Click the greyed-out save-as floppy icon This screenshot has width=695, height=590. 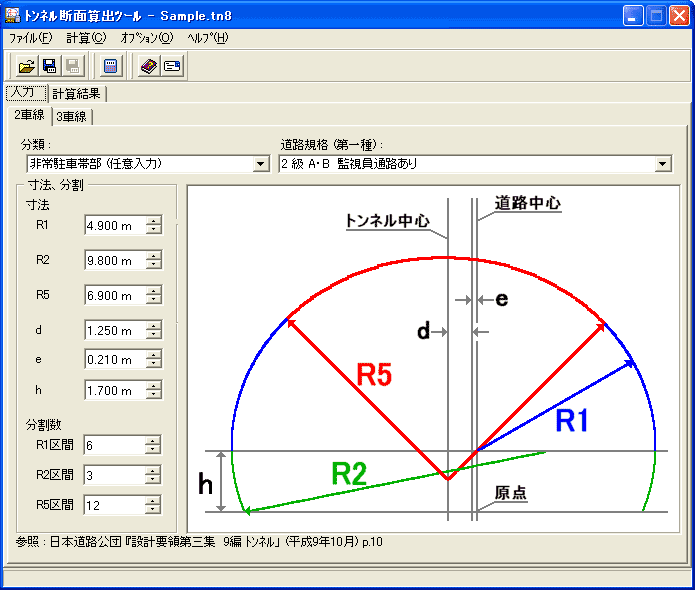(73, 66)
